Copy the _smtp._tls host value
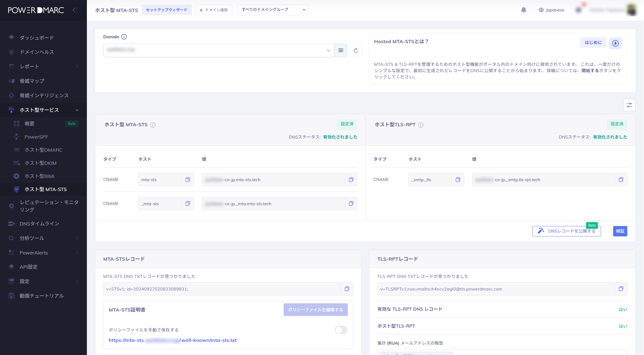The height and width of the screenshot is (355, 644). point(458,180)
